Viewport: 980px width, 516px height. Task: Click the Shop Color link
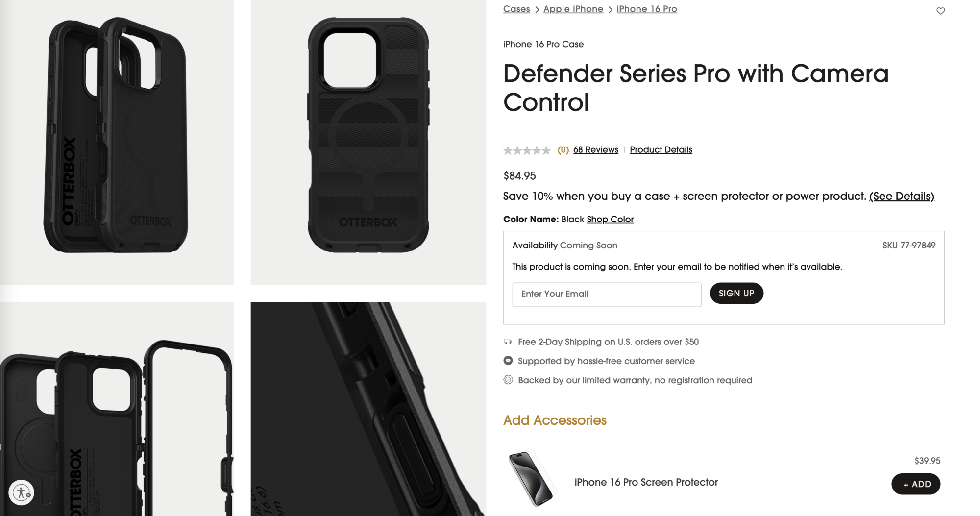[610, 220]
